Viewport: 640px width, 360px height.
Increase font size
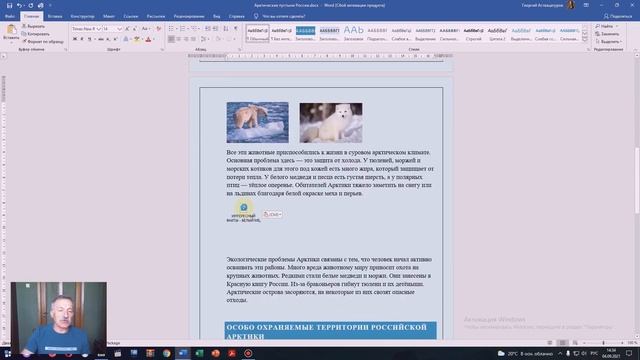(x=127, y=29)
